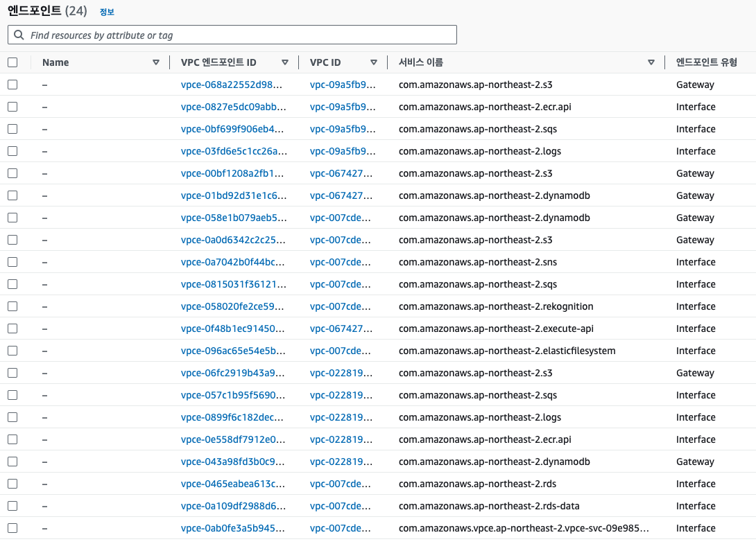The image size is (756, 544).
Task: Click Gateway type in vpce-068a22552d98 row
Action: pyautogui.click(x=695, y=85)
